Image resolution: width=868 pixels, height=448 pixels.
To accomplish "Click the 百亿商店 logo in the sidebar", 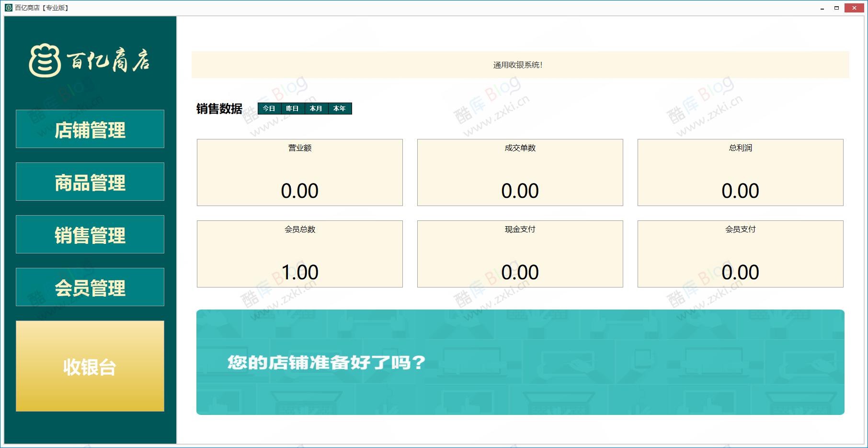I will 90,61.
